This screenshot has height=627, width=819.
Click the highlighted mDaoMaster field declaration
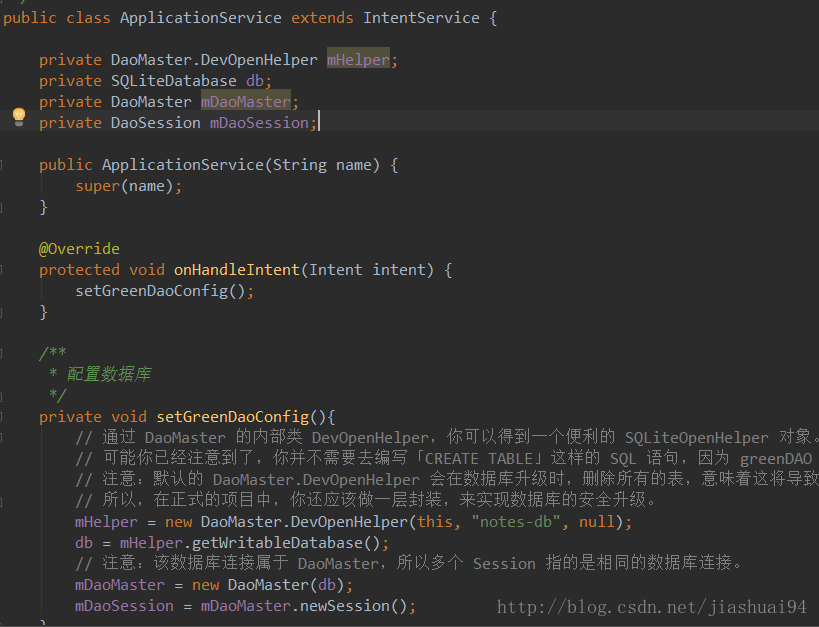click(245, 102)
